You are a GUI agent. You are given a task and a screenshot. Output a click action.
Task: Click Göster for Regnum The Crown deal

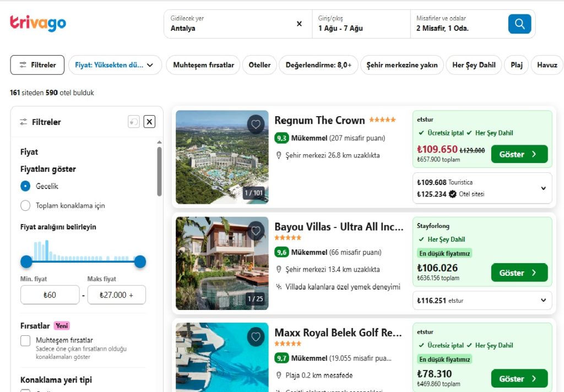tap(519, 154)
